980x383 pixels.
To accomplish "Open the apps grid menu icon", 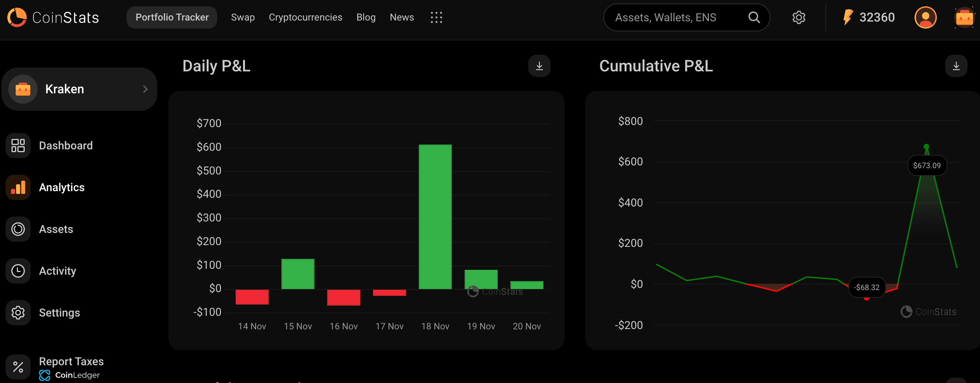I will point(436,17).
